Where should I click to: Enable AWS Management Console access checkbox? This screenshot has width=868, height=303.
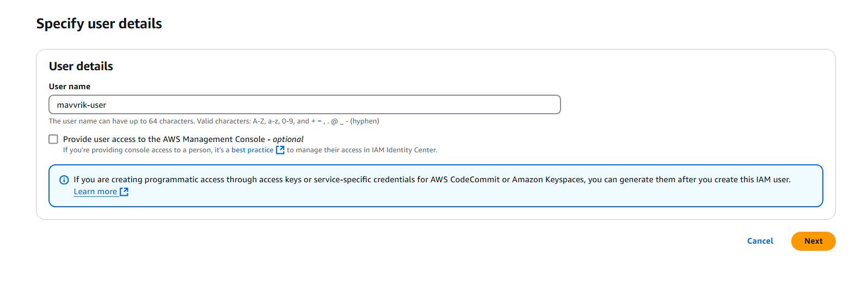pos(53,139)
